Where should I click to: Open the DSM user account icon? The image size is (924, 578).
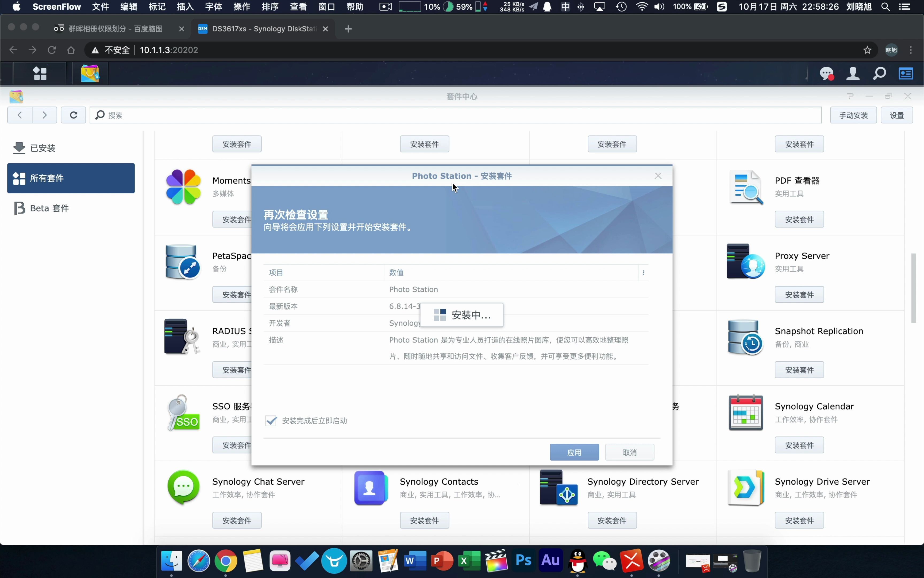point(853,73)
